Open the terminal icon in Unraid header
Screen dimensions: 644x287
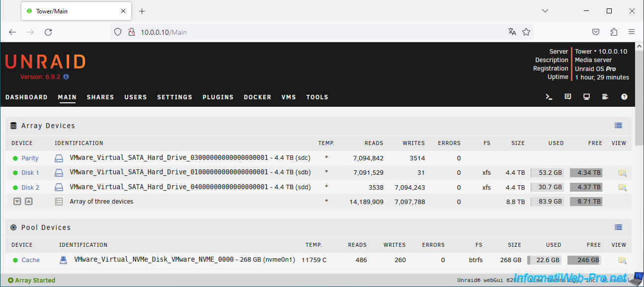549,97
